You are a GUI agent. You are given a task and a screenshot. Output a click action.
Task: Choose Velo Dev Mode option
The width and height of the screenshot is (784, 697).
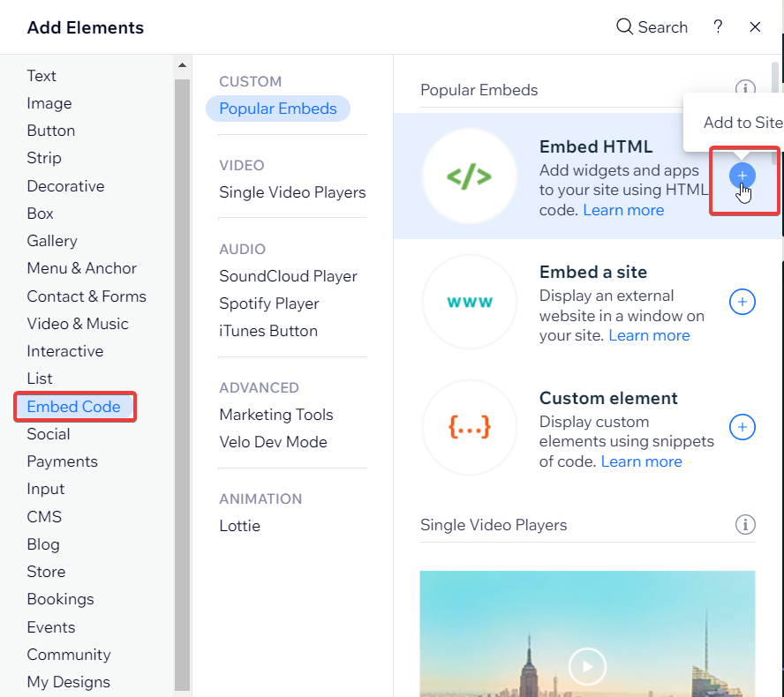click(x=273, y=442)
